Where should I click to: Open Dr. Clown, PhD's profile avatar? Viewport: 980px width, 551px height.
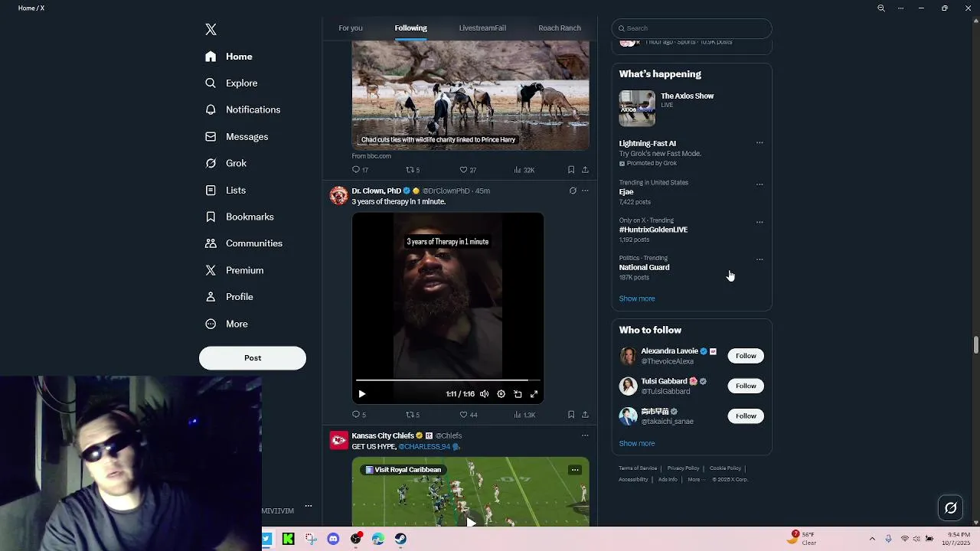point(338,196)
